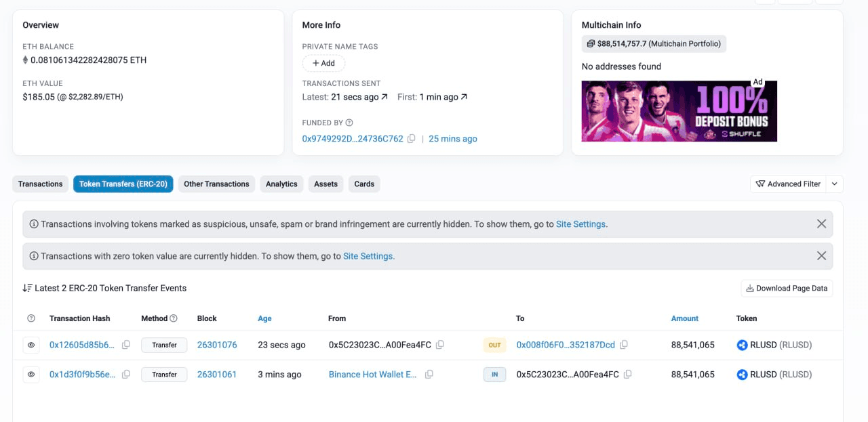
Task: Open the first sent transaction (1 min ago)
Action: 443,97
